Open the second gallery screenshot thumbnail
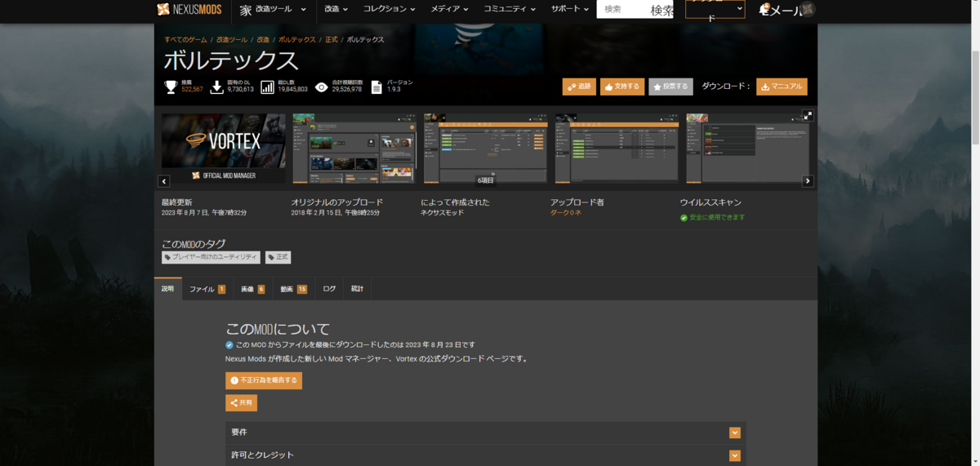Image resolution: width=980 pixels, height=466 pixels. (x=354, y=148)
